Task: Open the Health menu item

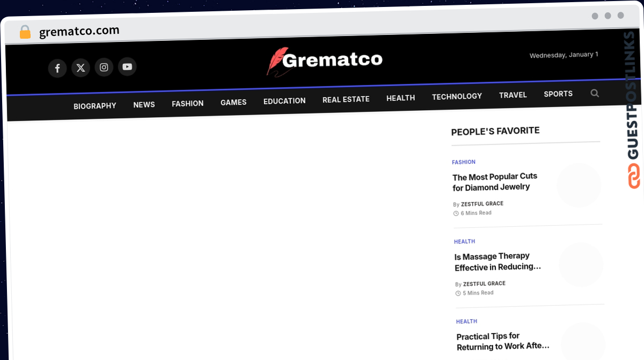Action: point(400,98)
